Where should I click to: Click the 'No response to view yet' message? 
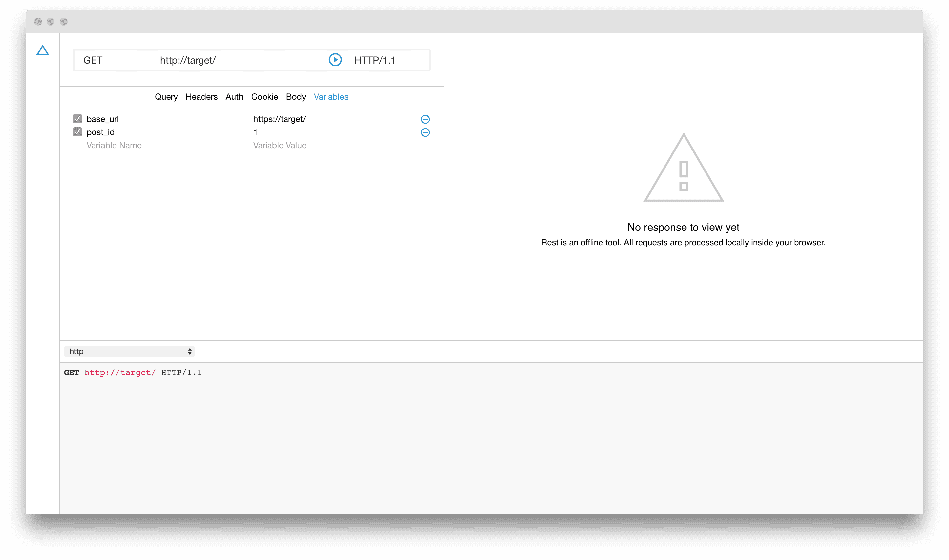(683, 228)
